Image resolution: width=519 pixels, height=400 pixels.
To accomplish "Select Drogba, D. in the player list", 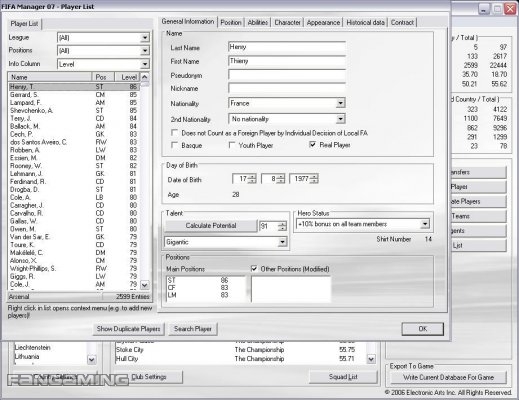I will pos(74,189).
